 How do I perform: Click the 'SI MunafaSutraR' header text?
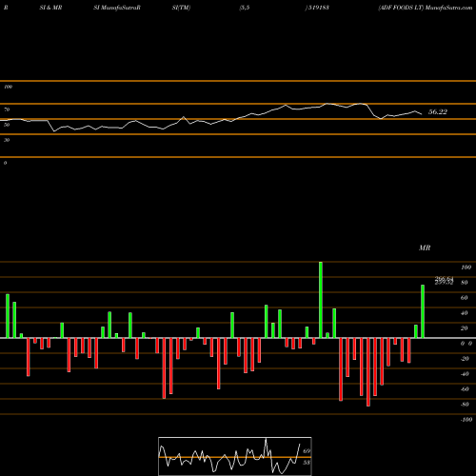(x=117, y=8)
